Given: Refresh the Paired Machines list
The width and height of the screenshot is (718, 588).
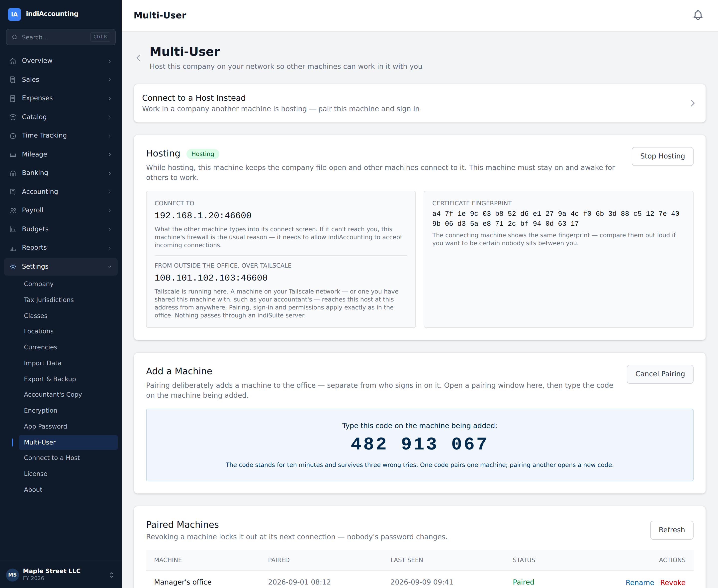Looking at the screenshot, I should coord(672,530).
